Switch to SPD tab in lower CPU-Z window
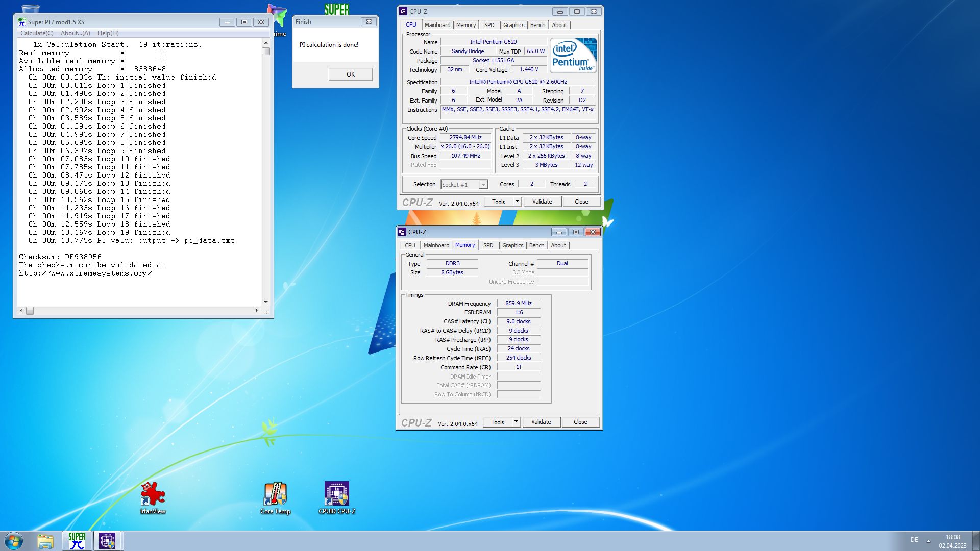 click(488, 245)
